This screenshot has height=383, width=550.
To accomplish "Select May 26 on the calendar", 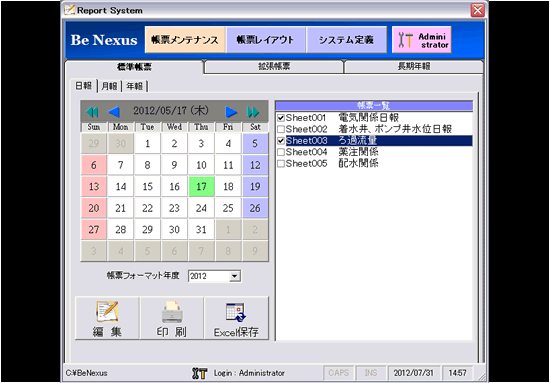I will 255,208.
